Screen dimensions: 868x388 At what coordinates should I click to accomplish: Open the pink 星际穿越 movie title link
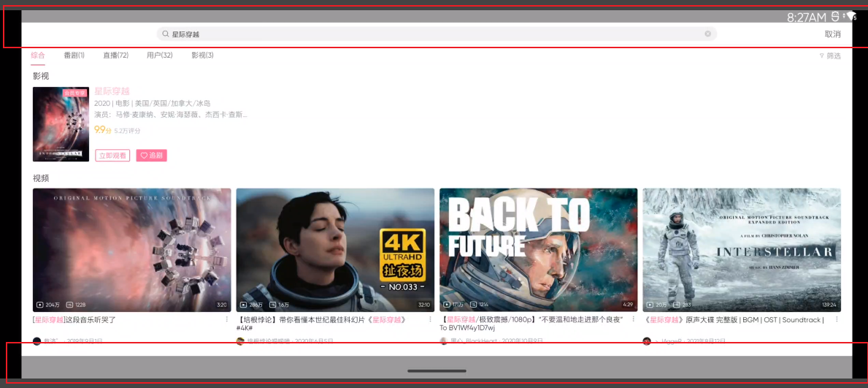click(112, 91)
